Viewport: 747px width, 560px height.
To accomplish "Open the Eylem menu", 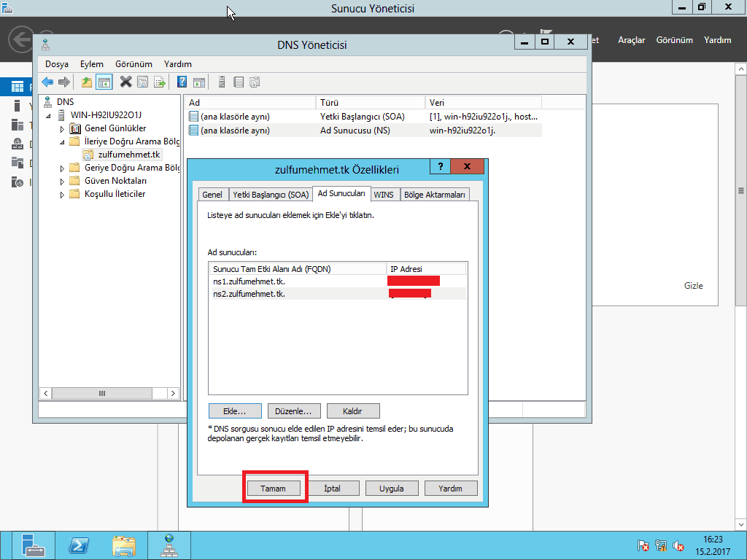I will click(91, 64).
